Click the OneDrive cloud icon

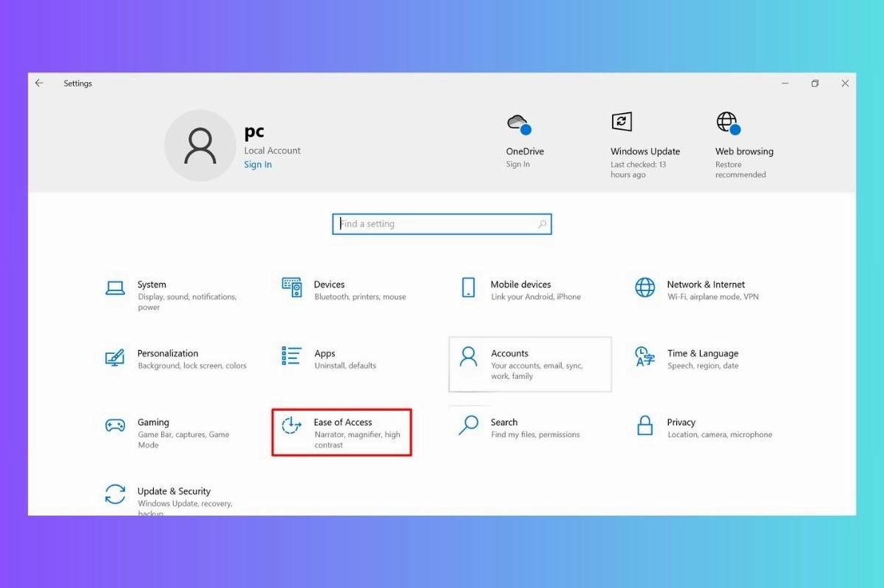pyautogui.click(x=518, y=123)
